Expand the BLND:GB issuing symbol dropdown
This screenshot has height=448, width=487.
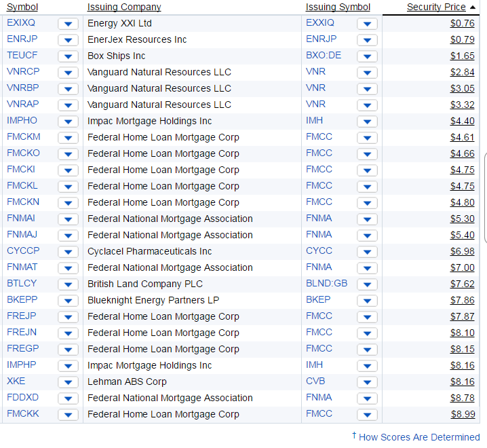coord(367,284)
